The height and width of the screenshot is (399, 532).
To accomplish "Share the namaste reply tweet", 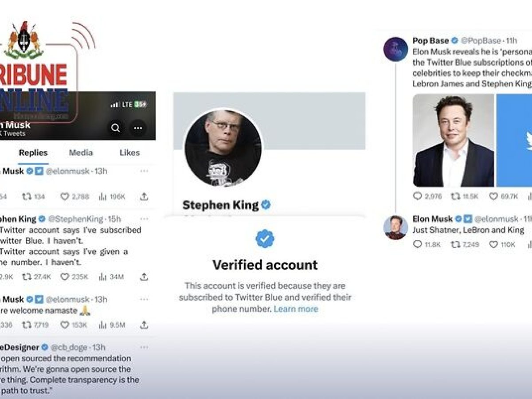I will [x=144, y=325].
